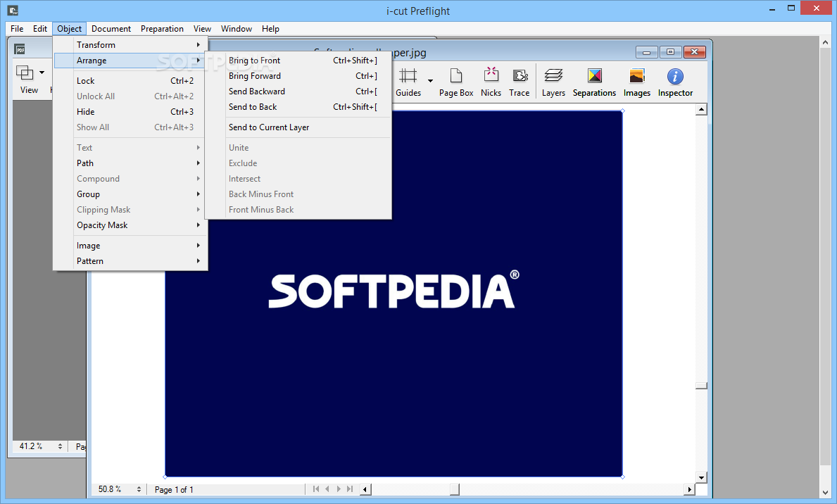Click the document vertical scrollbar thumb

click(x=701, y=386)
